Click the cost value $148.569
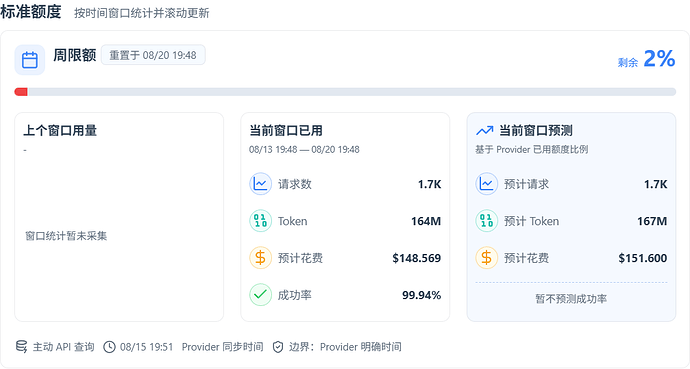Screen dimensions: 690x369 pos(417,258)
